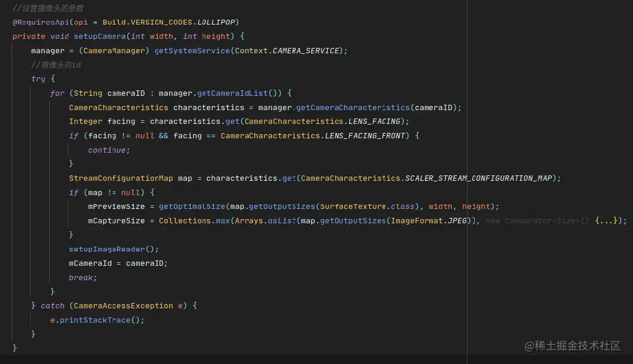Click the Context class name
The width and height of the screenshot is (633, 364).
click(251, 51)
